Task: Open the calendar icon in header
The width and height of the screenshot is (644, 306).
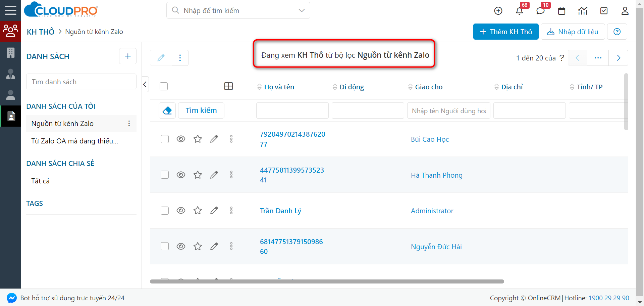Action: (x=561, y=11)
